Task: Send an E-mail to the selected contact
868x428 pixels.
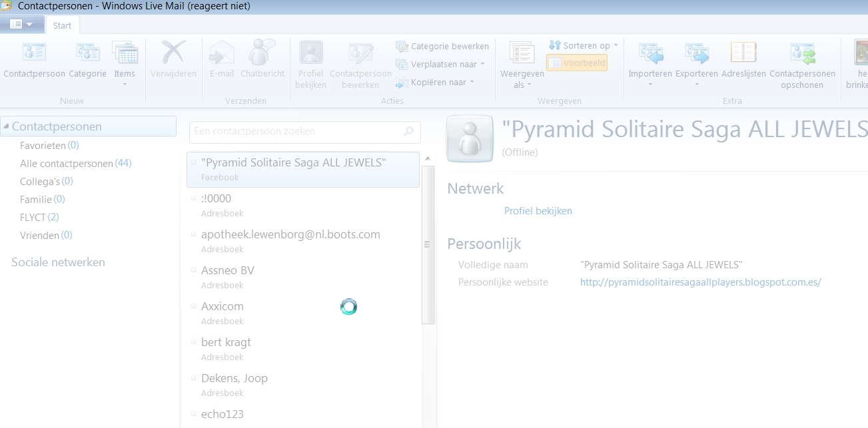Action: pyautogui.click(x=221, y=61)
